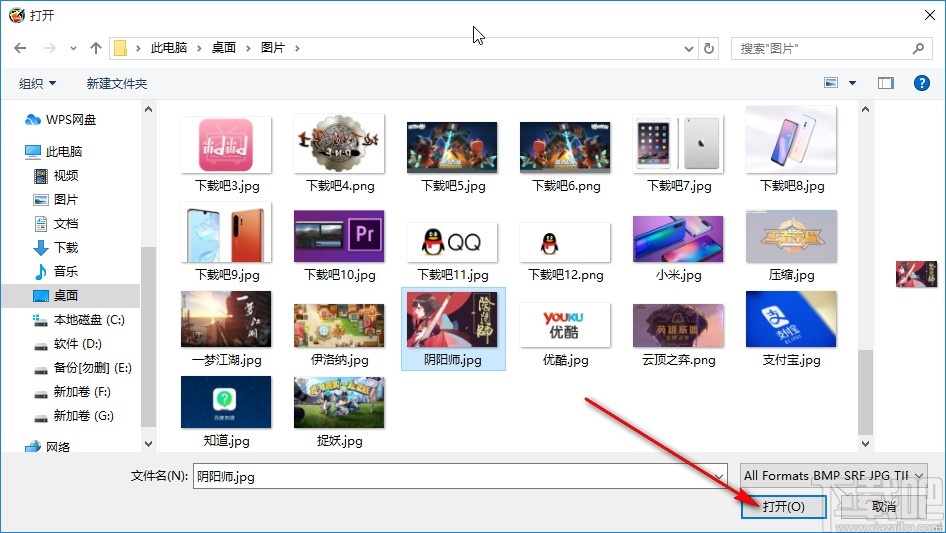Select the 压缩.jpg file

coord(792,246)
